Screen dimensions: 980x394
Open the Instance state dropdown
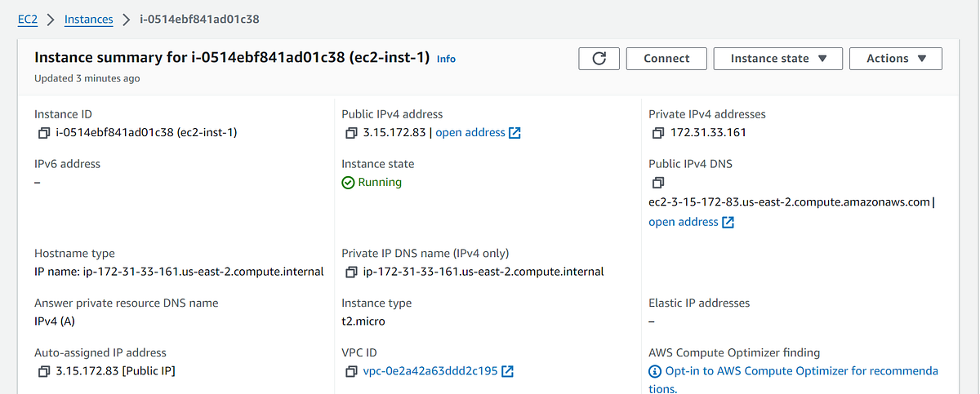777,59
